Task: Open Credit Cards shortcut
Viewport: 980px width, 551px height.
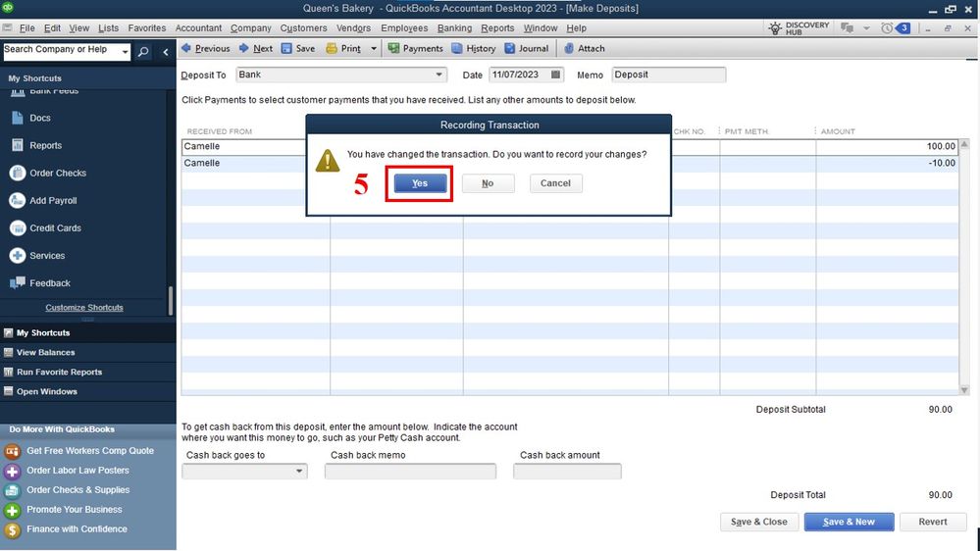Action: (46, 228)
